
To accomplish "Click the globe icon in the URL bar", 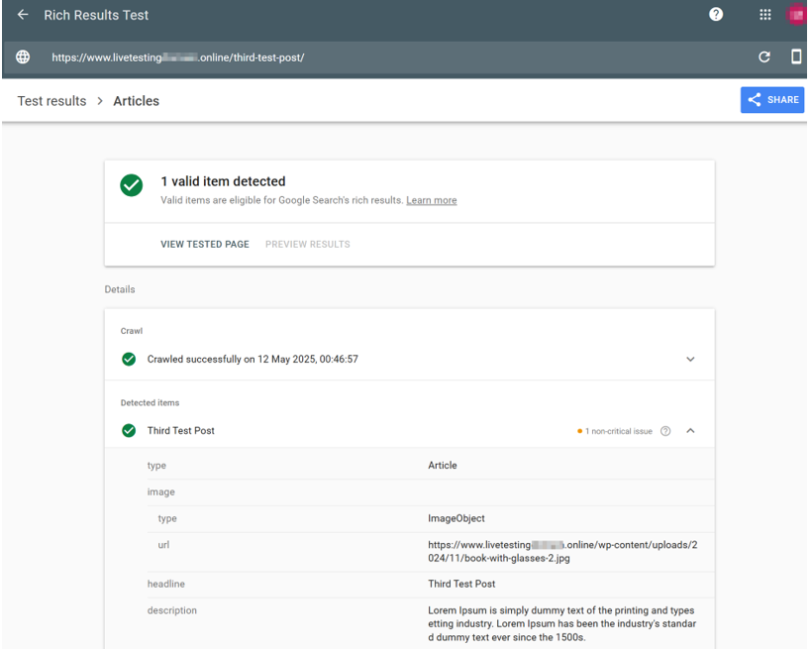I will tap(22, 56).
